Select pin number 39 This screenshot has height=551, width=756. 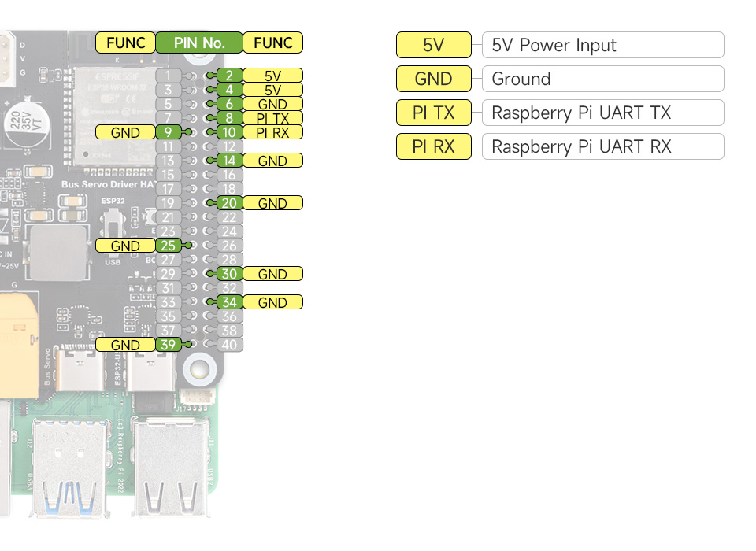click(169, 345)
